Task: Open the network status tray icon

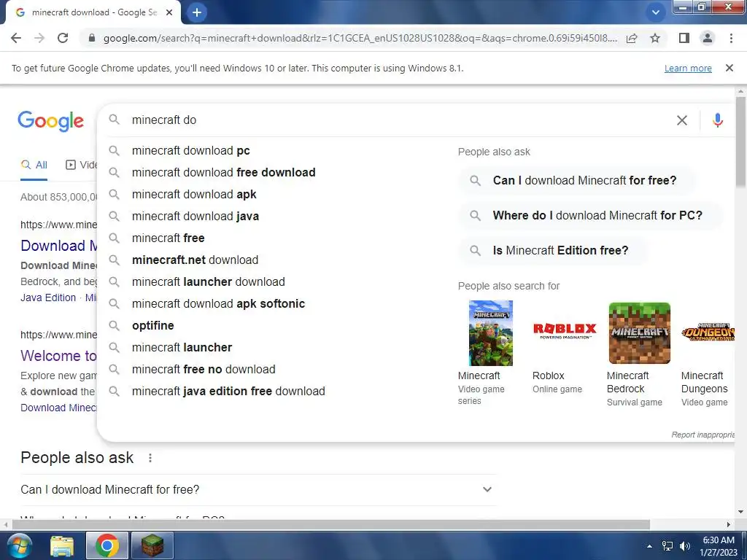Action: click(x=667, y=546)
